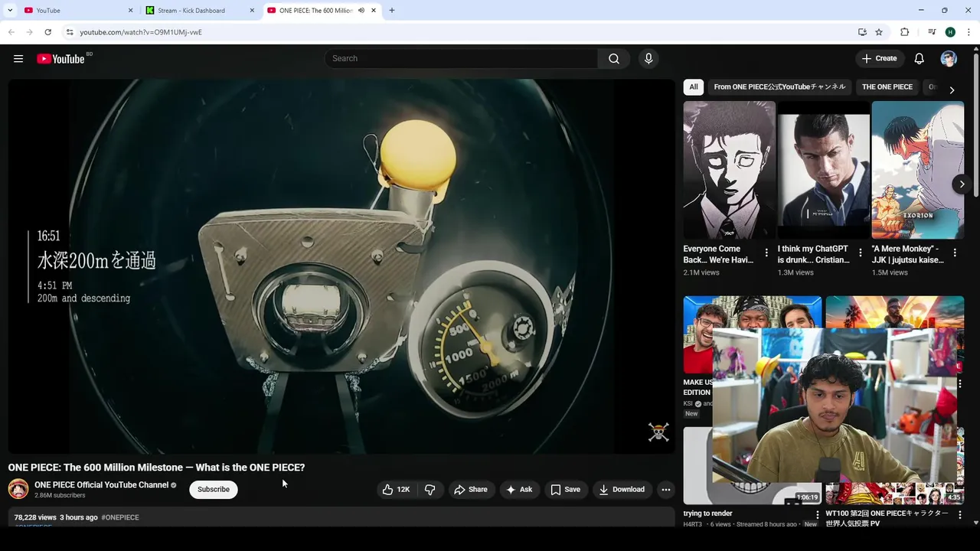Reload the page in Chrome
Image resolution: width=980 pixels, height=551 pixels.
pyautogui.click(x=47, y=32)
